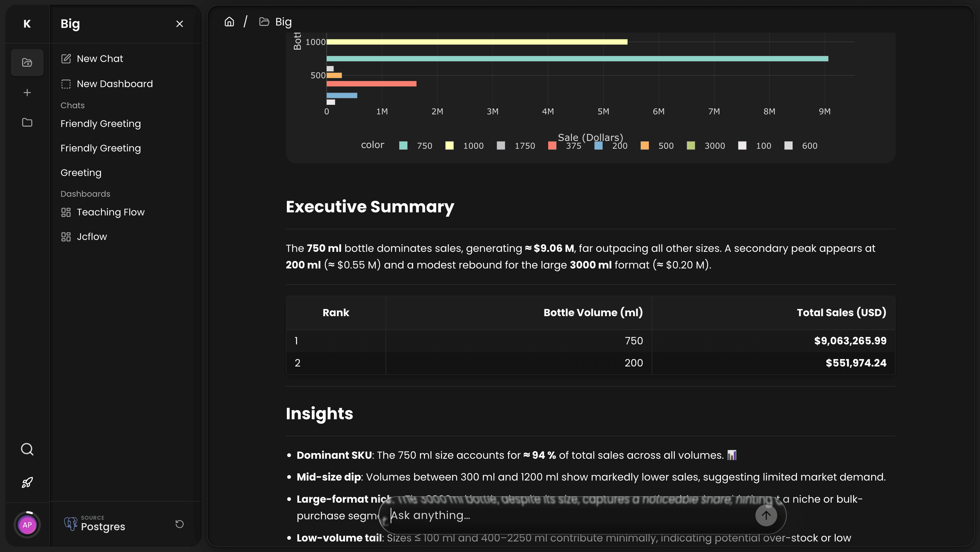Viewport: 980px width, 552px height.
Task: Open the first Friendly Greeting chat
Action: pos(100,123)
